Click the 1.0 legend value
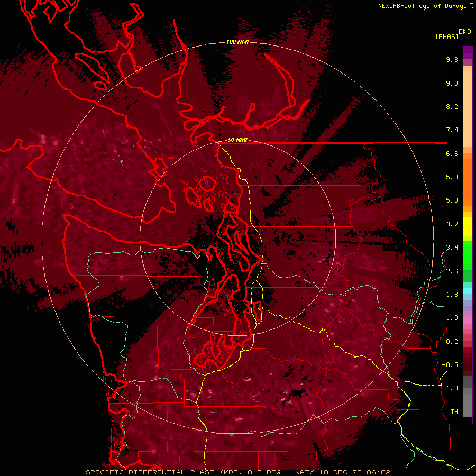 452,318
